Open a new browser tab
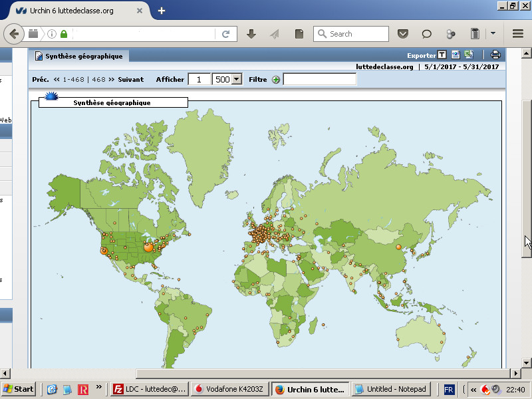Image resolution: width=532 pixels, height=399 pixels. 162,11
